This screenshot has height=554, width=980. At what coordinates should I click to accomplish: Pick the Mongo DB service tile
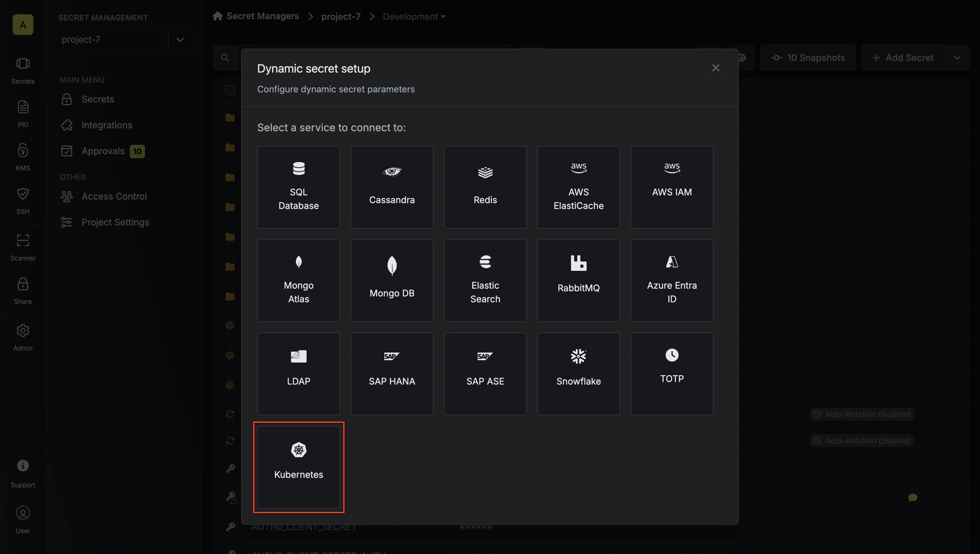click(x=391, y=281)
